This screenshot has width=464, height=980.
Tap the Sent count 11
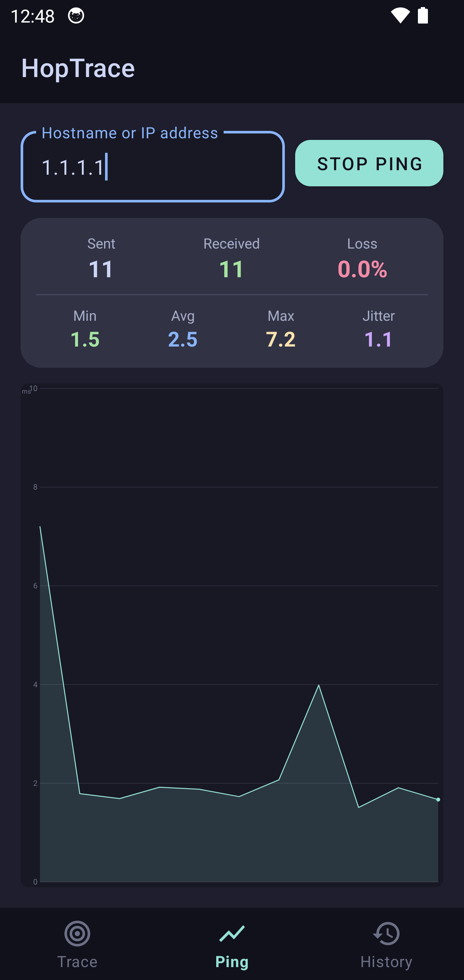coord(101,269)
